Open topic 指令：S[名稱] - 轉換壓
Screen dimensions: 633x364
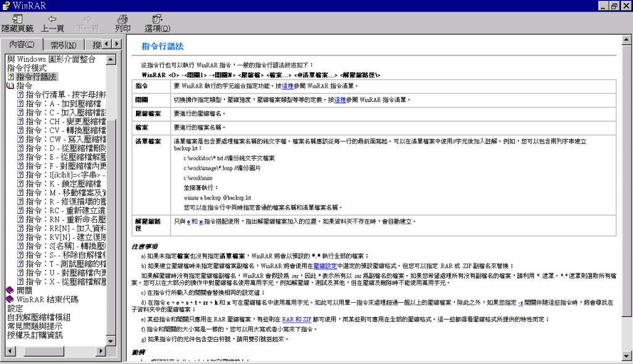coord(66,246)
